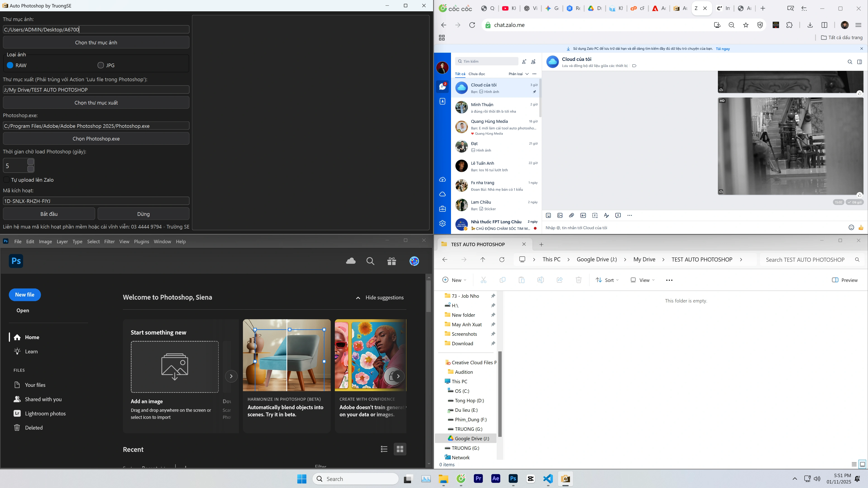Switch Recent files to list view icon
Viewport: 868px width, 488px height.
coord(384,449)
